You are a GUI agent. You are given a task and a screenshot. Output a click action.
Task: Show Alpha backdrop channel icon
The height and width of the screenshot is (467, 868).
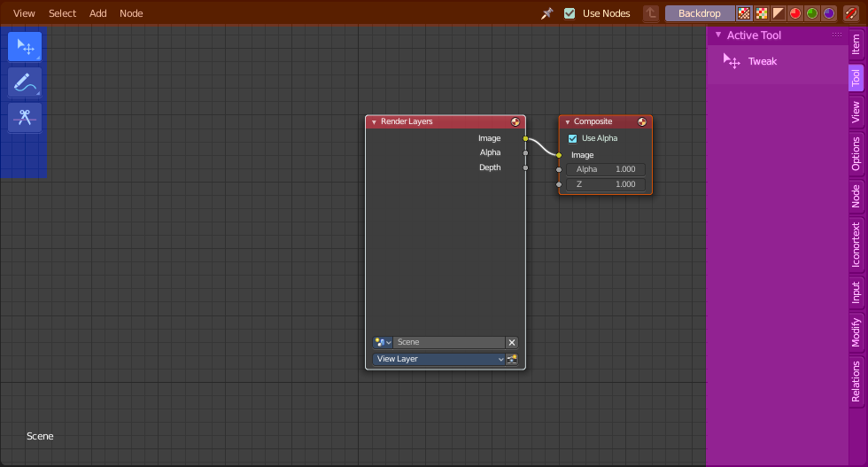tap(779, 13)
